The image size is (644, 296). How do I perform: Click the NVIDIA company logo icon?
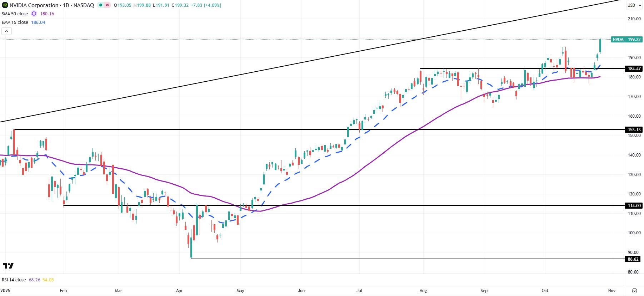click(5, 5)
